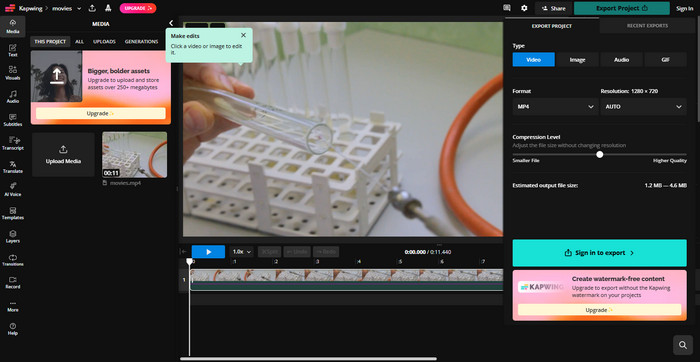Click Upgrade in Bigger, bolder assets card
Screen dimensions: 700x362
tap(100, 113)
